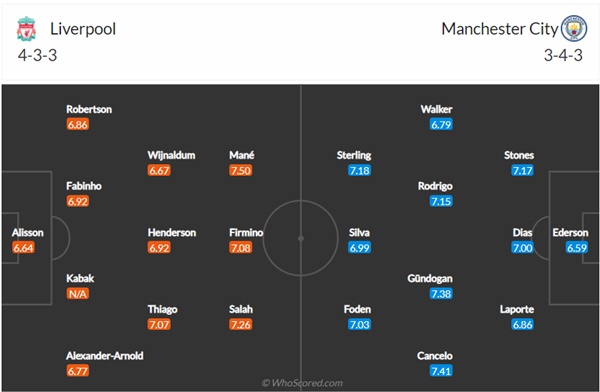Open player Alexander-Arnold's name
600x392 pixels.
pyautogui.click(x=104, y=356)
